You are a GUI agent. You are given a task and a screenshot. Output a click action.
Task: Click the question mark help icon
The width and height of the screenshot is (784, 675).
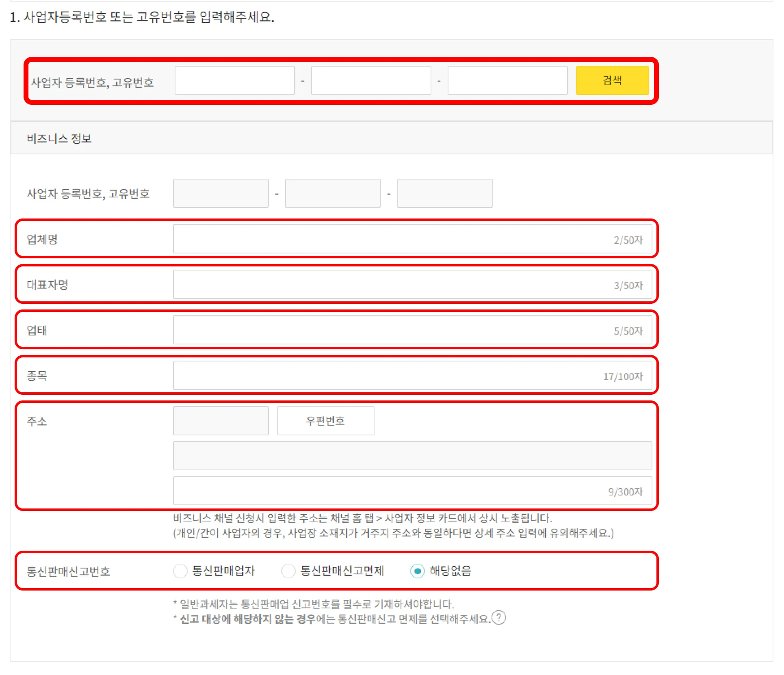click(498, 617)
